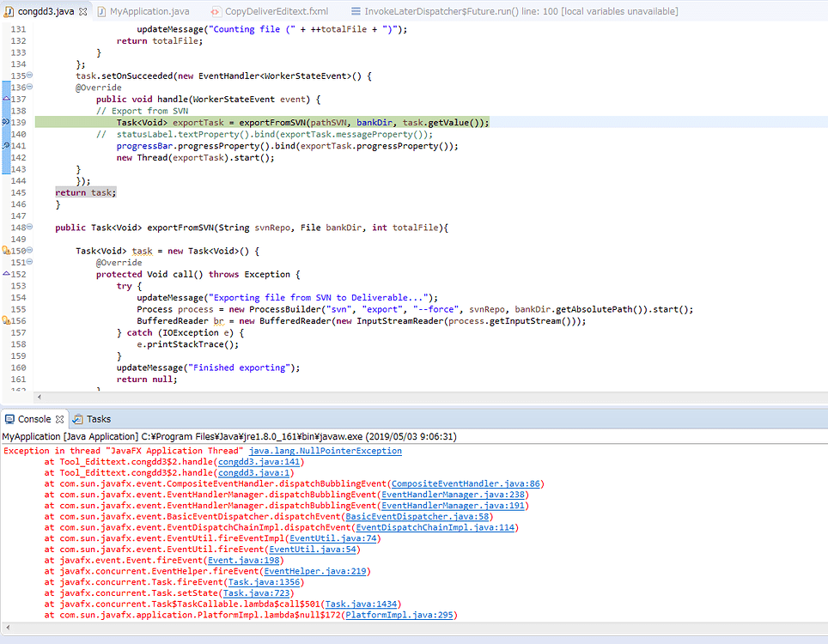Screen dimensions: 828x644
Task: Collapse the Task declaration fold at line 150
Action: [x=29, y=250]
